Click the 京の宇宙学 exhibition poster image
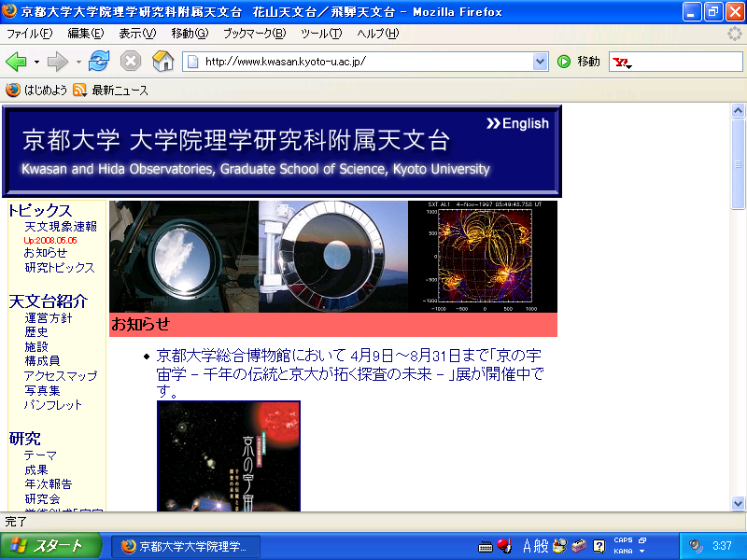 (x=229, y=456)
